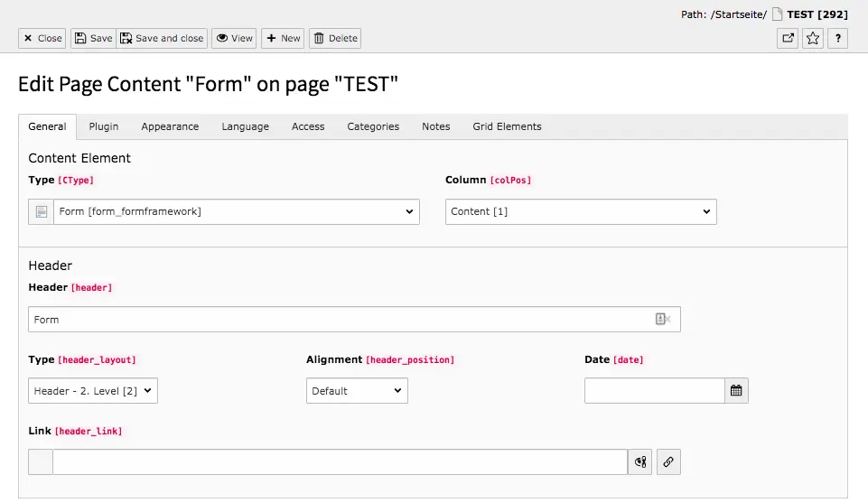Viewport: 868px width, 503px height.
Task: Open the header_layout Type dropdown
Action: point(93,391)
